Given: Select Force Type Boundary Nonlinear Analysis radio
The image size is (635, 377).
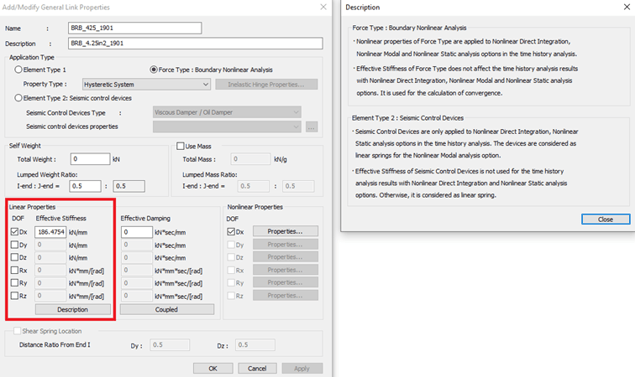Looking at the screenshot, I should (x=153, y=70).
